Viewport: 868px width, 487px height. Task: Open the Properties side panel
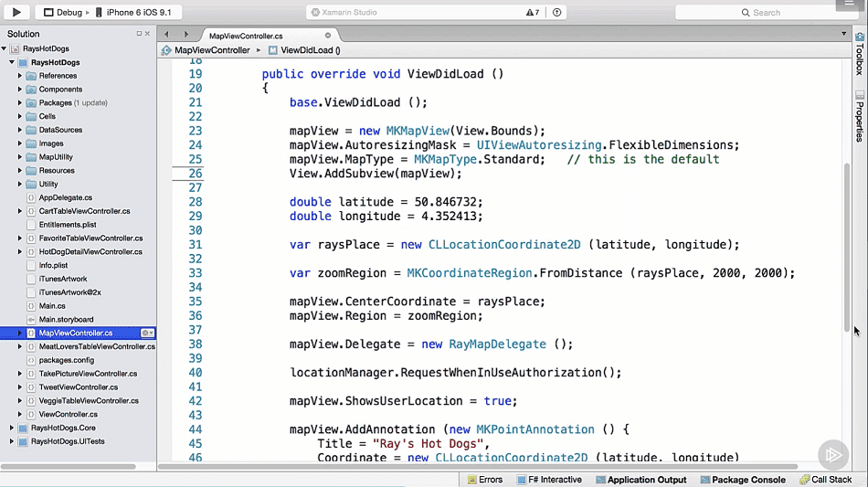859,117
